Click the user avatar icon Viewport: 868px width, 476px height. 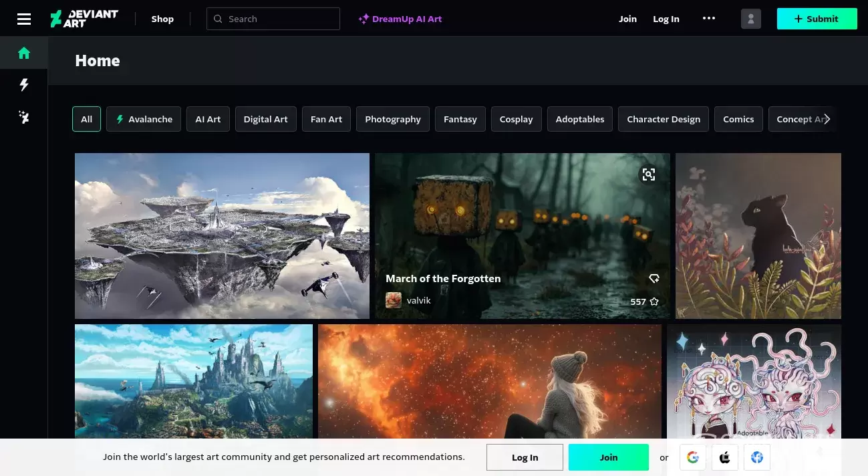tap(751, 19)
